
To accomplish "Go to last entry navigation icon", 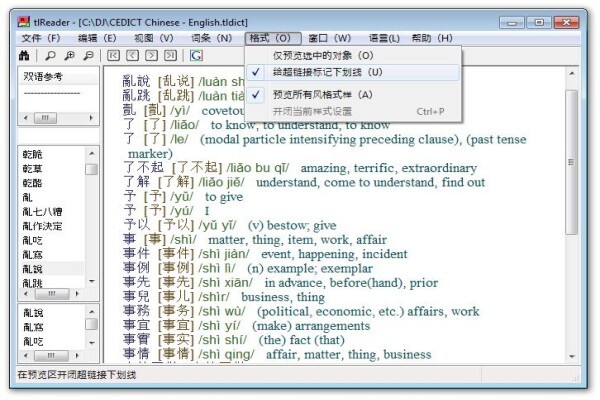I will [170, 56].
